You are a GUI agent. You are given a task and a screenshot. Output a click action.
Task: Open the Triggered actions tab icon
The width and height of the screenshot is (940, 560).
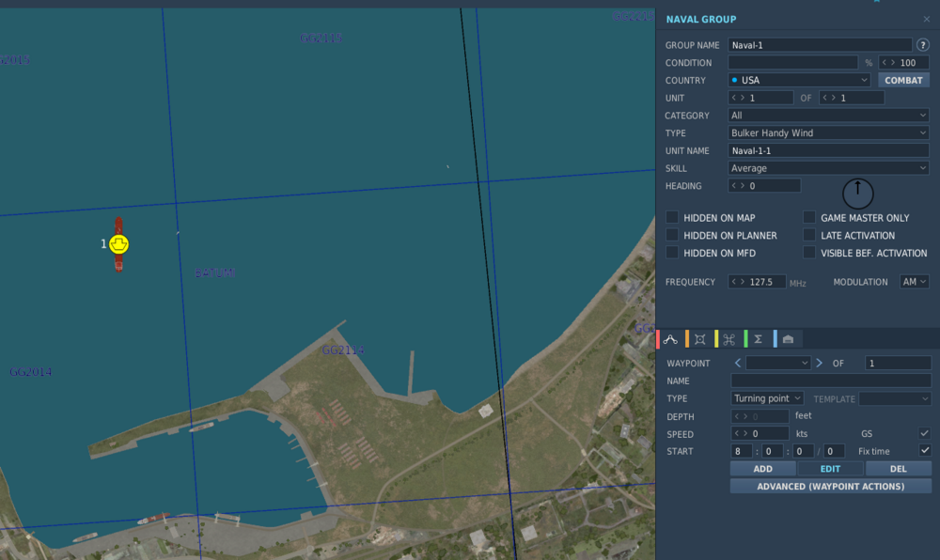click(x=699, y=339)
